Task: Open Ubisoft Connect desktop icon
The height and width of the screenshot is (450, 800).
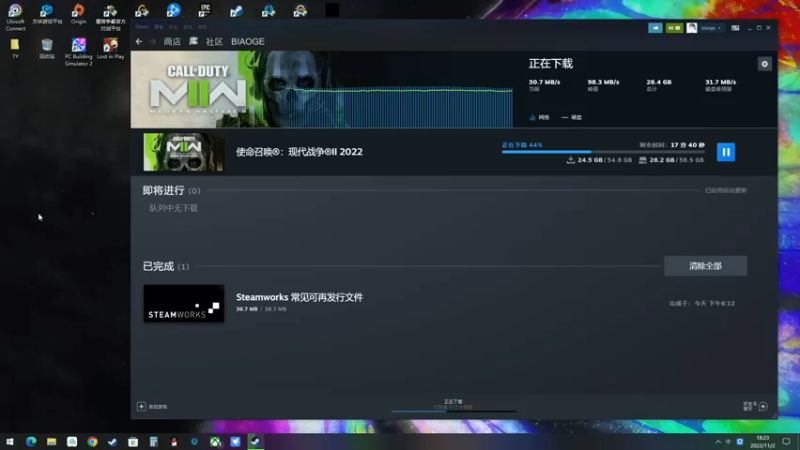Action: (x=15, y=17)
